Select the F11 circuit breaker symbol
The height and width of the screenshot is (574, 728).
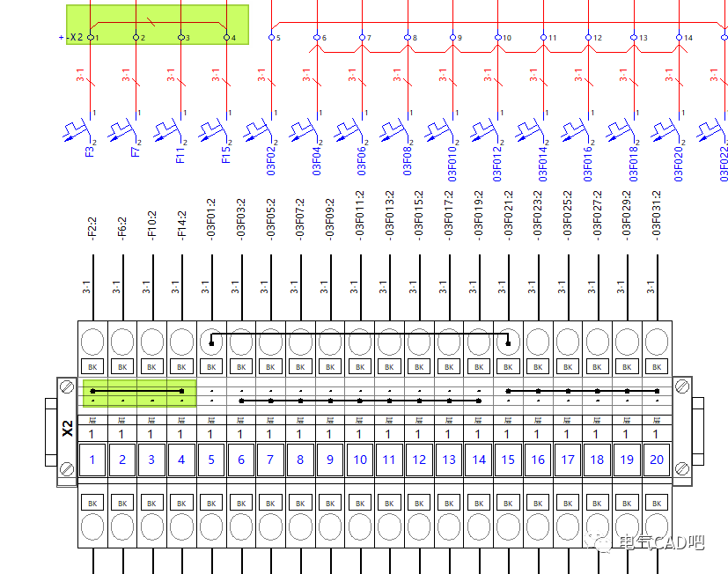pyautogui.click(x=168, y=130)
